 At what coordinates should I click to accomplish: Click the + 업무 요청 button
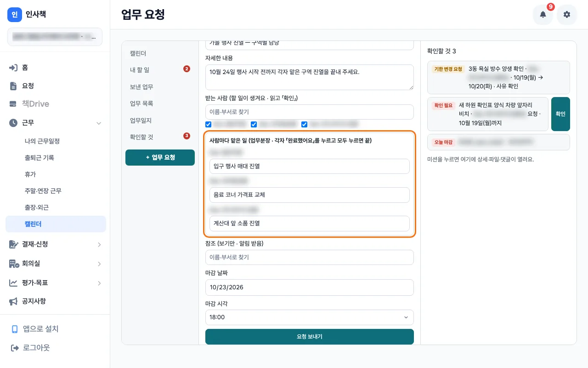click(160, 157)
